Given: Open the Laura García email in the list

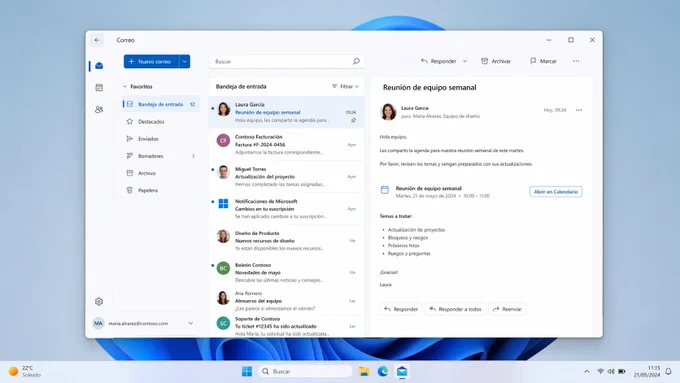Looking at the screenshot, I should pyautogui.click(x=286, y=112).
